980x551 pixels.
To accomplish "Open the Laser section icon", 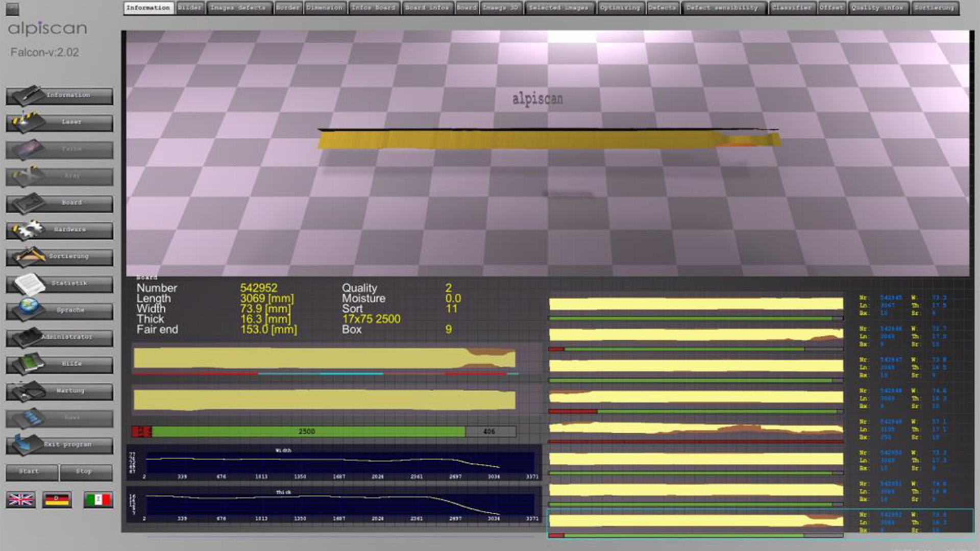I will coord(26,121).
